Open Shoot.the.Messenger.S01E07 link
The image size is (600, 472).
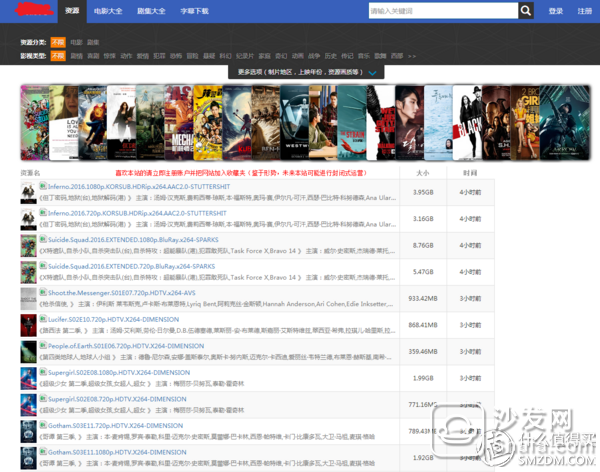point(122,293)
